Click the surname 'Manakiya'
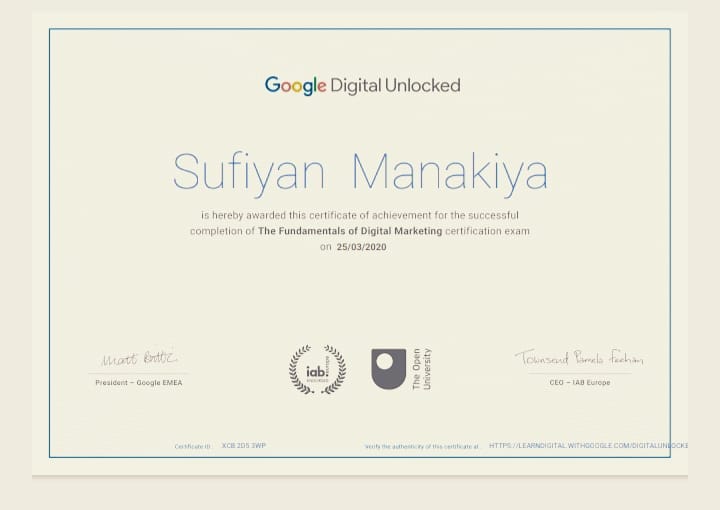This screenshot has width=720, height=510. (450, 173)
